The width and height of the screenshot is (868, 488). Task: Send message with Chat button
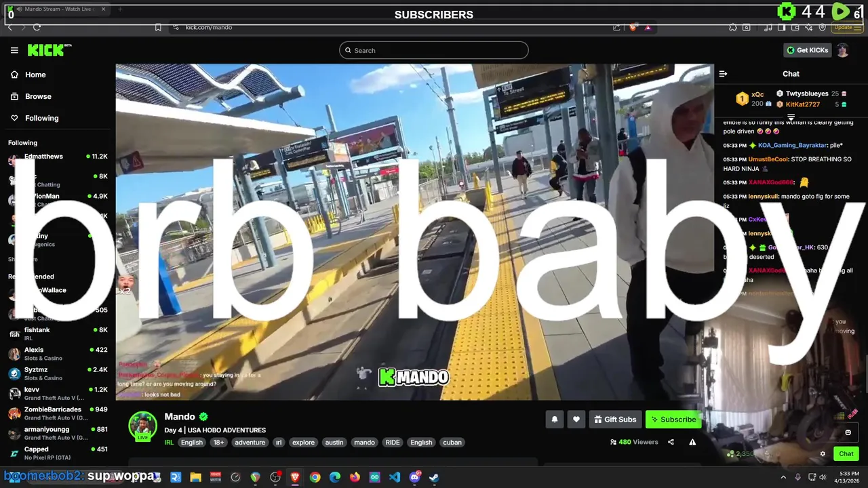click(846, 454)
